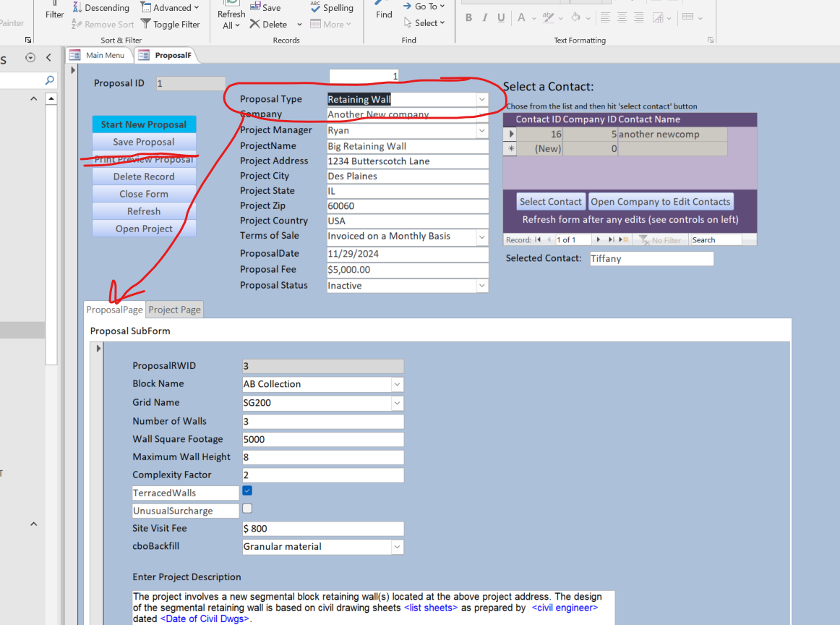Screen dimensions: 840x625
Task: Click the Descending sort icon
Action: pos(77,7)
